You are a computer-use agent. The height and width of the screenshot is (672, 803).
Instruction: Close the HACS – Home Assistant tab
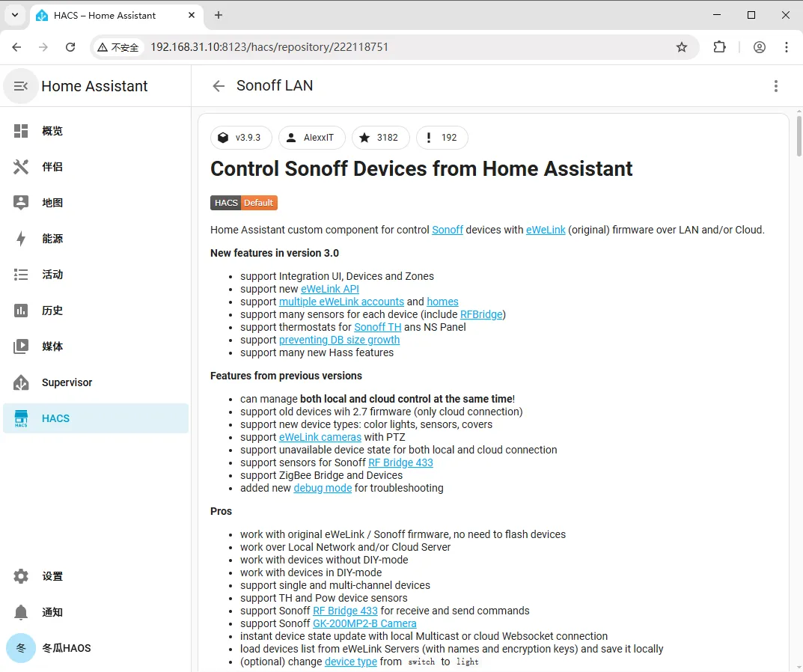pos(192,16)
